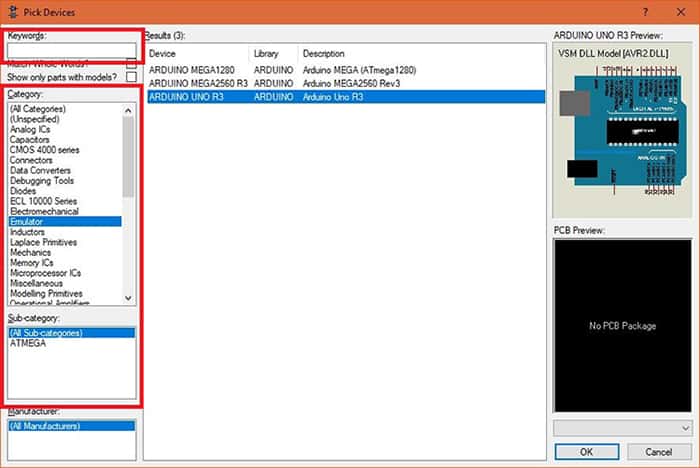Click the Pick Devices title bar icon
700x468 pixels.
pyautogui.click(x=13, y=12)
